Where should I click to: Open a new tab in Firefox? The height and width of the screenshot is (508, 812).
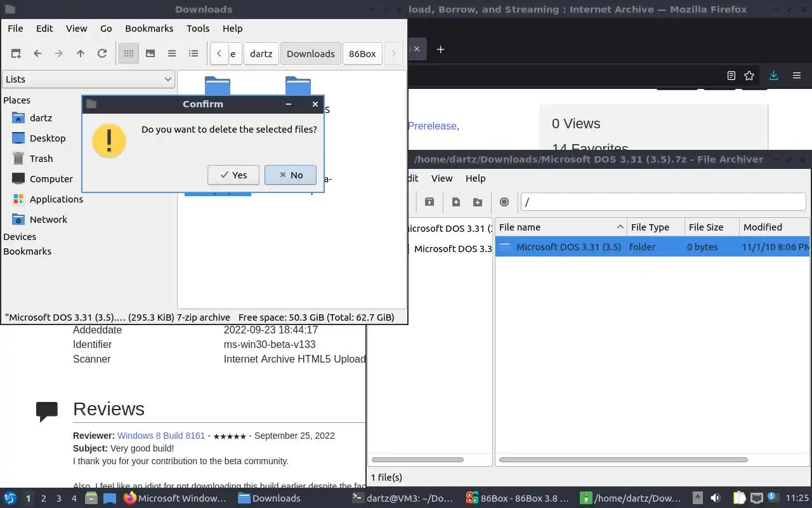point(440,50)
